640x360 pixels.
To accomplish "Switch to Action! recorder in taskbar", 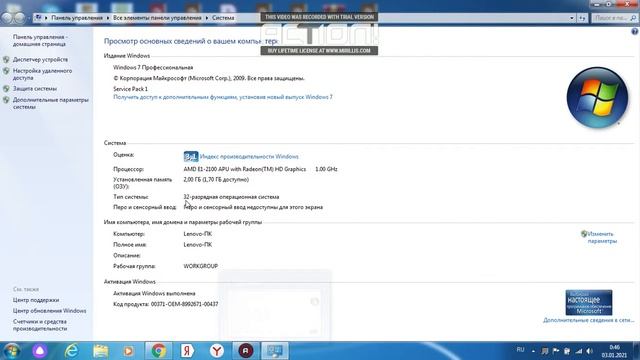I will (246, 351).
